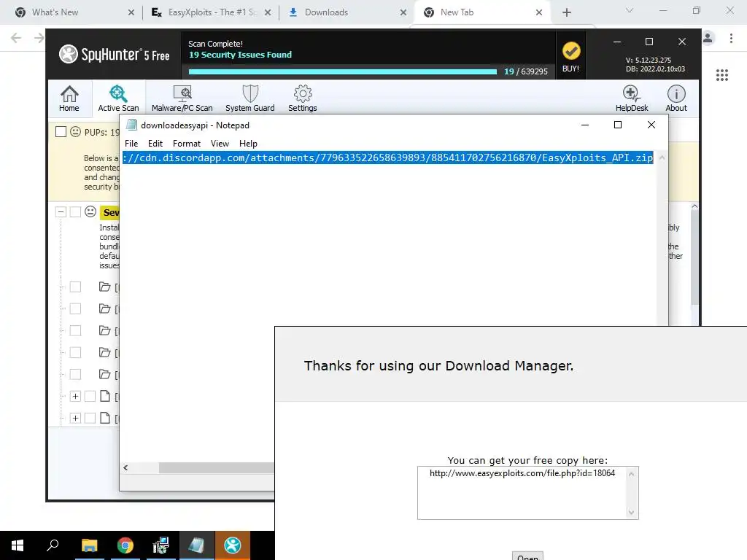This screenshot has width=747, height=560.
Task: Open Notepad Help menu
Action: pyautogui.click(x=248, y=144)
